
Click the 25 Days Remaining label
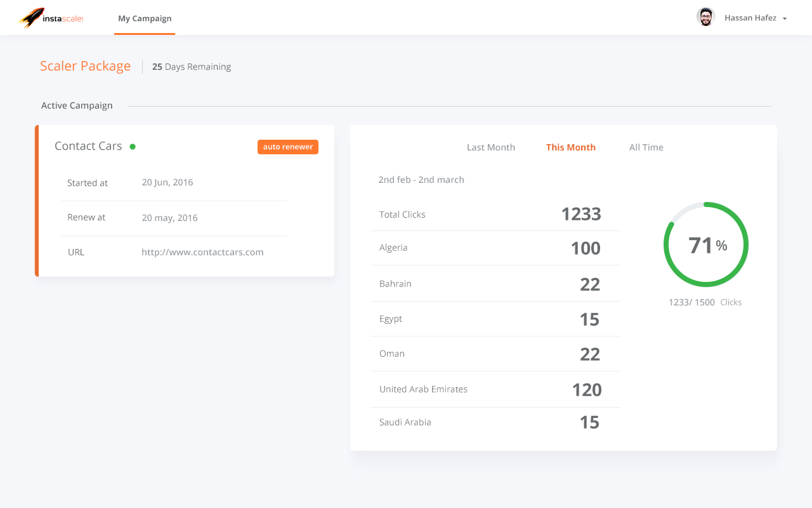(x=192, y=67)
